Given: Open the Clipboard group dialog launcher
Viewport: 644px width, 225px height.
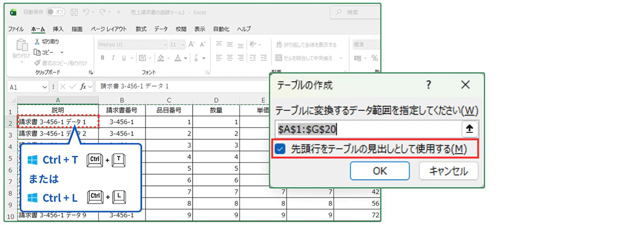Looking at the screenshot, I should (x=90, y=72).
